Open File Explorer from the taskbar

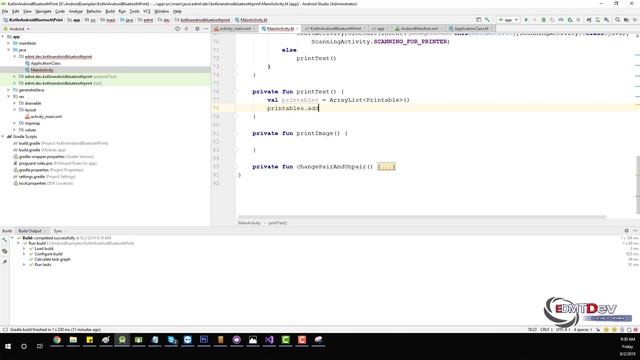pyautogui.click(x=73, y=340)
